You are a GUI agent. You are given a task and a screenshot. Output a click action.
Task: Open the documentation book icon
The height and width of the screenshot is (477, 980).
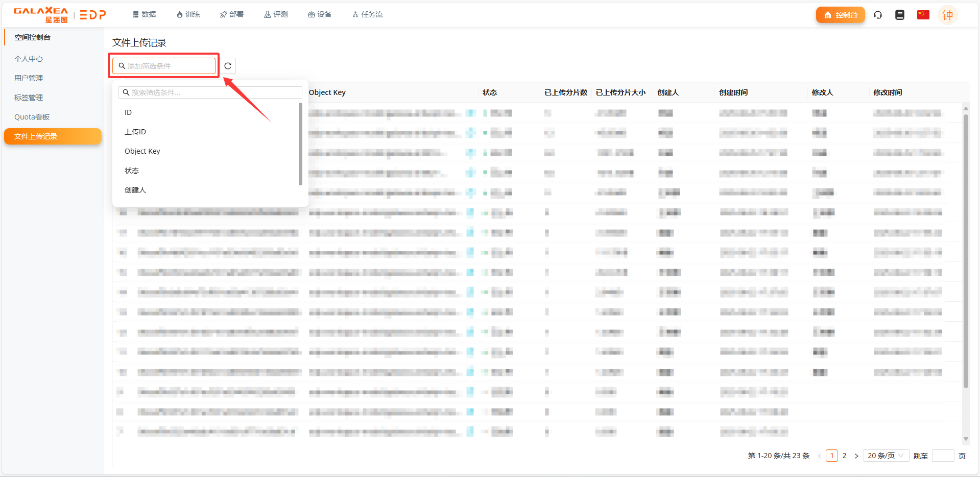coord(900,15)
